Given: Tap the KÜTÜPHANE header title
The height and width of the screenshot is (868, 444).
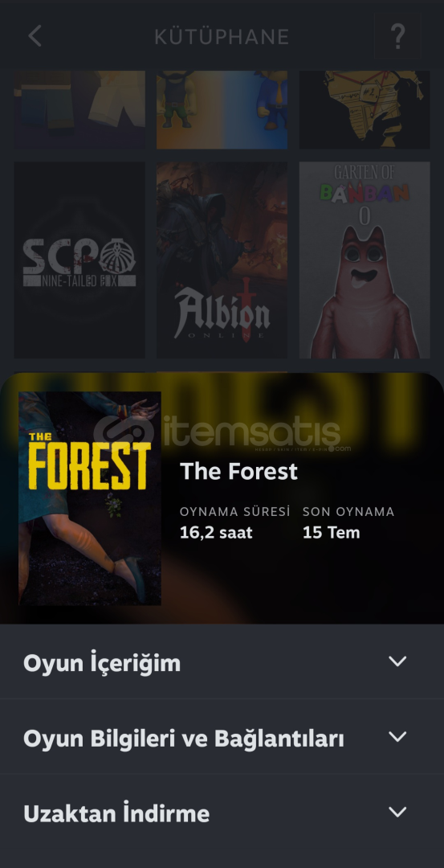Looking at the screenshot, I should click(222, 37).
